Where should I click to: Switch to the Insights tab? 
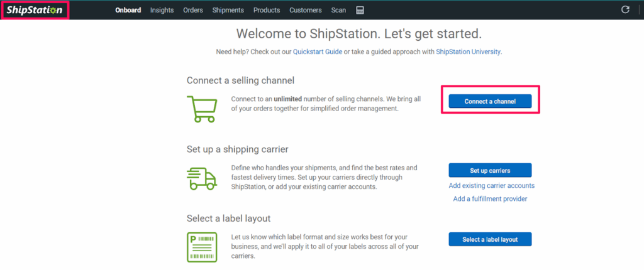coord(162,10)
